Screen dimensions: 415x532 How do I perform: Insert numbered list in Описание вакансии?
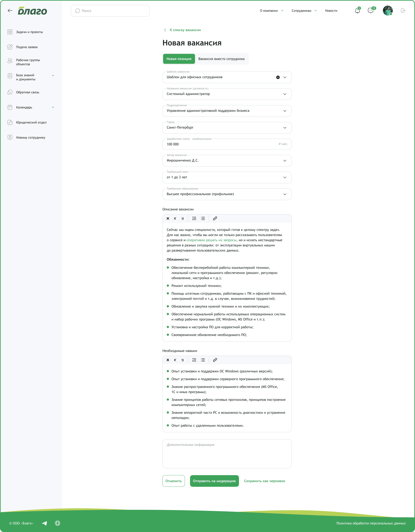click(194, 218)
